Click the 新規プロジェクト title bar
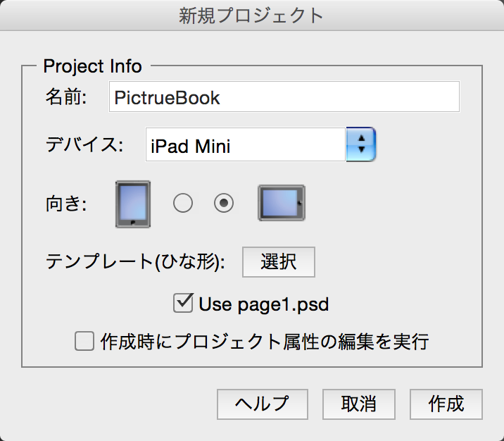This screenshot has width=504, height=441. coord(252,15)
